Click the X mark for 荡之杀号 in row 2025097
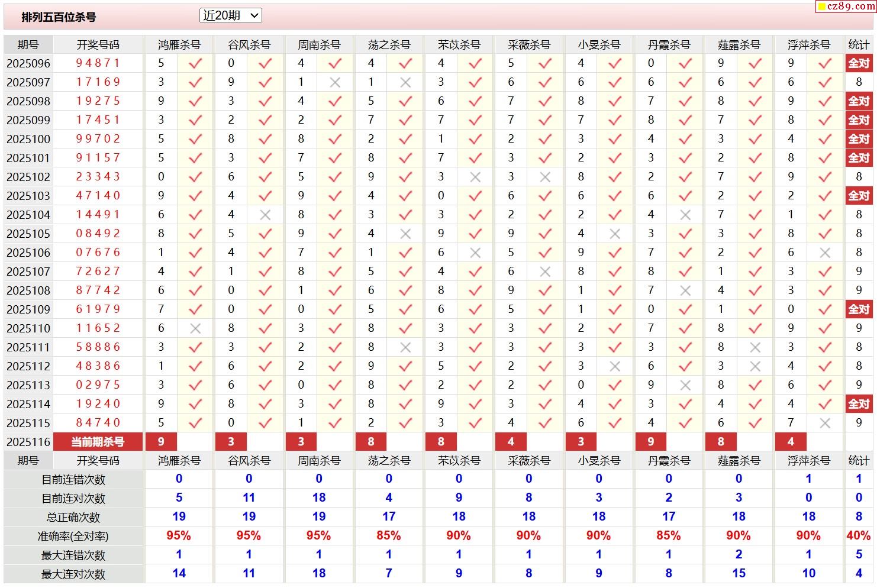 [x=405, y=82]
